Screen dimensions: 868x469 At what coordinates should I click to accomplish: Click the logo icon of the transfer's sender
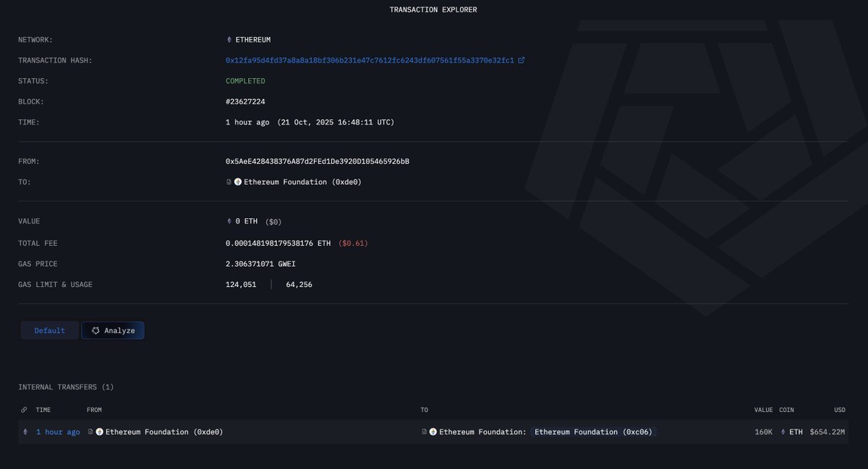pos(100,432)
